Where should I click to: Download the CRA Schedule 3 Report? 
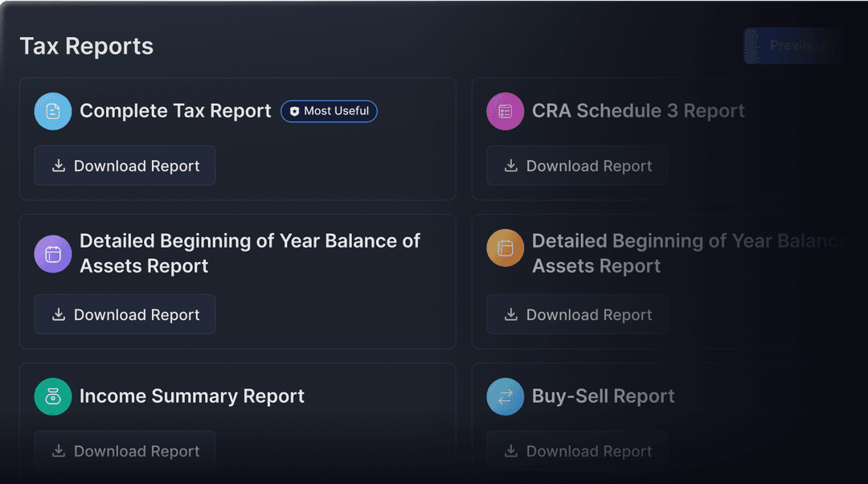click(577, 166)
